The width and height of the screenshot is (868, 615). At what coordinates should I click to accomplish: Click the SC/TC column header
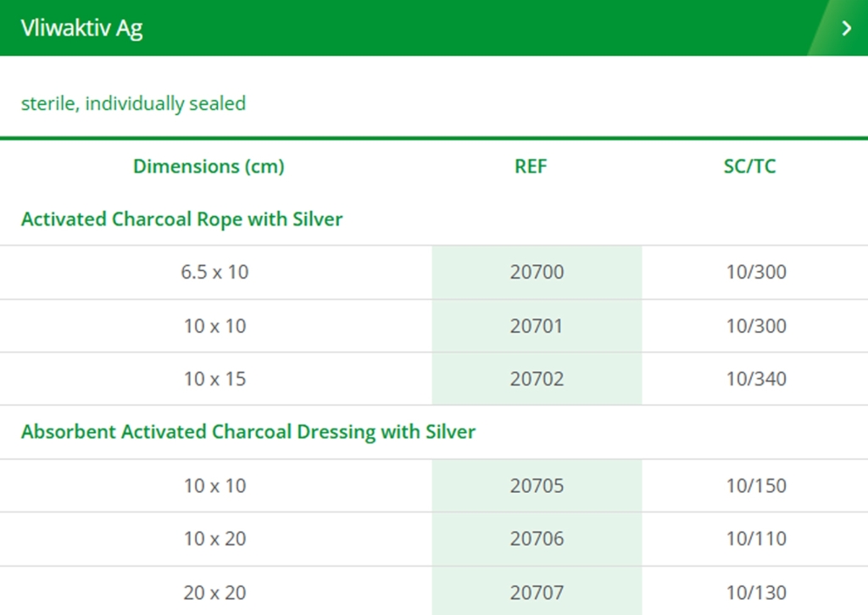point(749,167)
